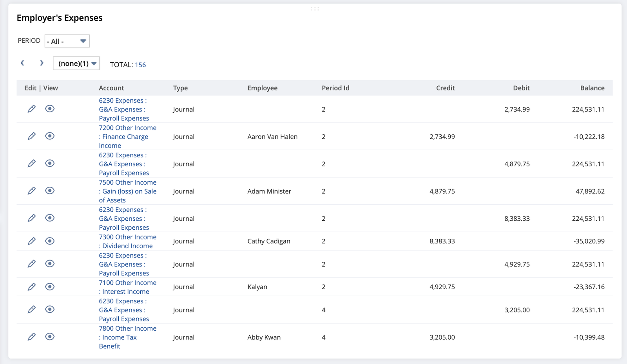The width and height of the screenshot is (627, 364).
Task: Select the Kalyan employee cell
Action: (257, 287)
